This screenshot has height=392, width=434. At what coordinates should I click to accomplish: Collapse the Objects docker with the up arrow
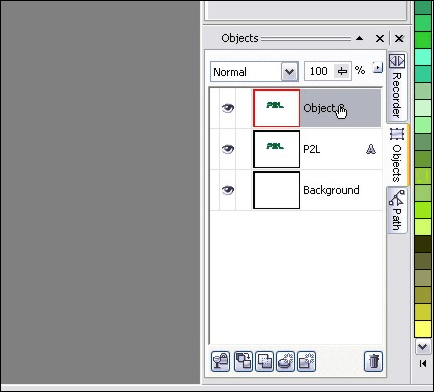pyautogui.click(x=359, y=38)
